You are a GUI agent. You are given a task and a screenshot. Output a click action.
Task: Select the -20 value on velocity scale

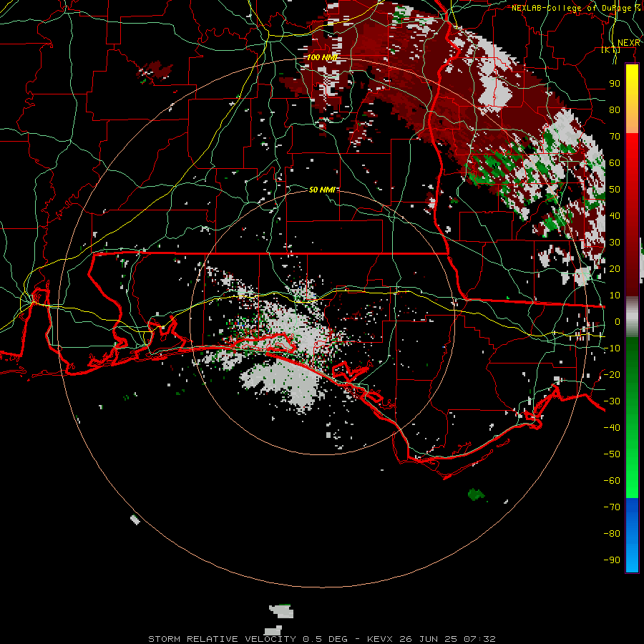coord(612,374)
